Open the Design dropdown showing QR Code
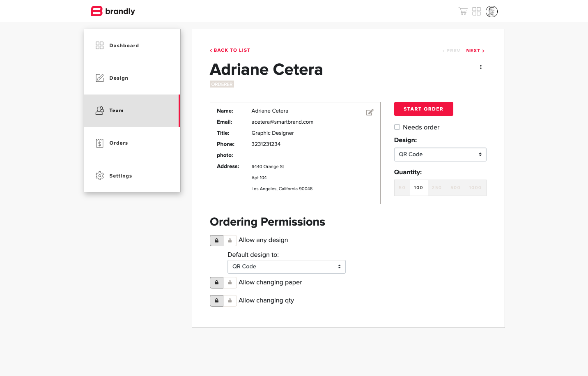The width and height of the screenshot is (588, 376). (440, 155)
